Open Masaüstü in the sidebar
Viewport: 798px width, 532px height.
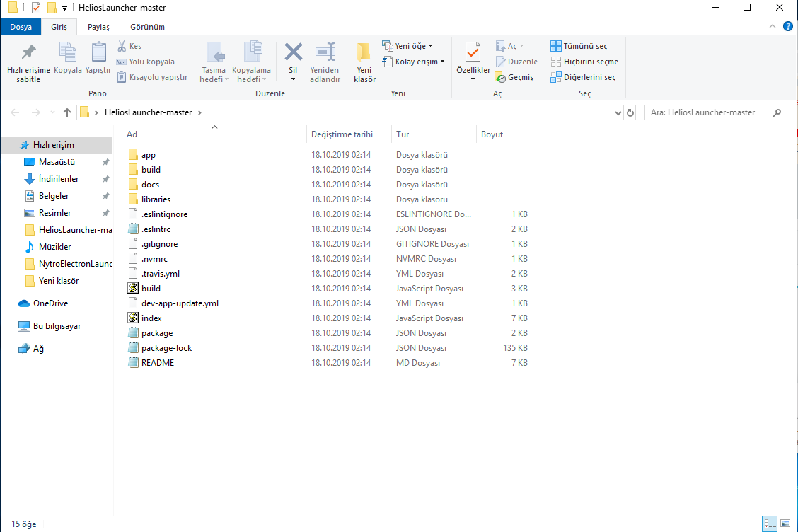tap(57, 162)
